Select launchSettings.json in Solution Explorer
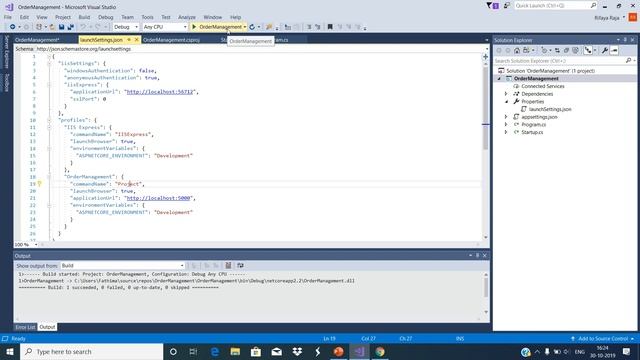The width and height of the screenshot is (640, 360). 550,109
